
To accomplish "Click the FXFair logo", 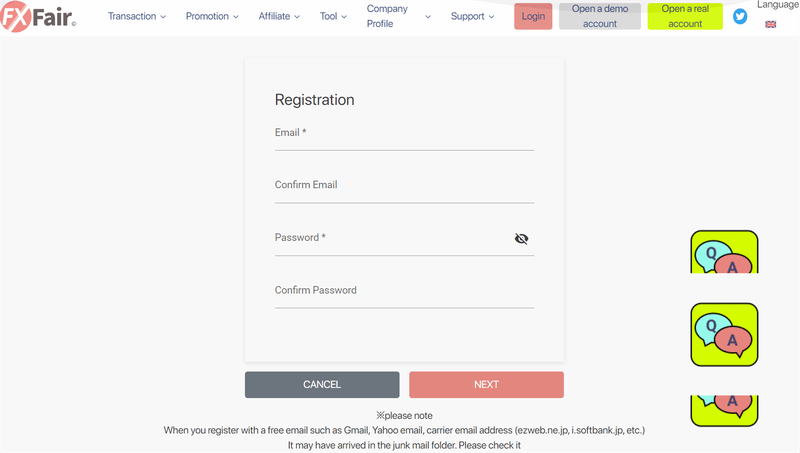I will [x=38, y=16].
